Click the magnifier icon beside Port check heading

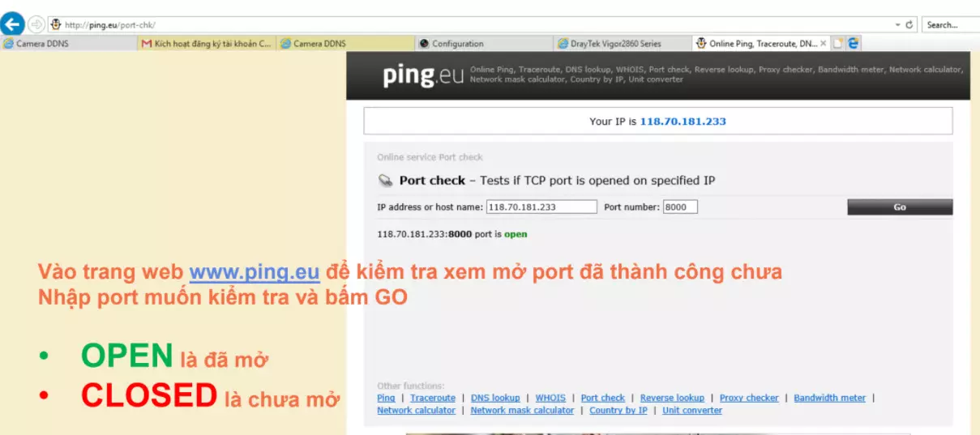pos(385,181)
